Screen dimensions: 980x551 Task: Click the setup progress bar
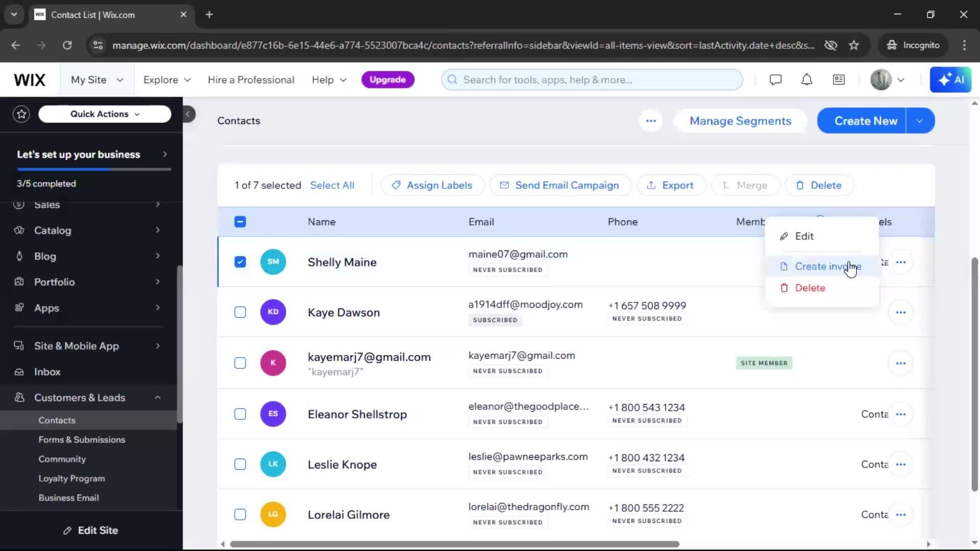tap(94, 169)
